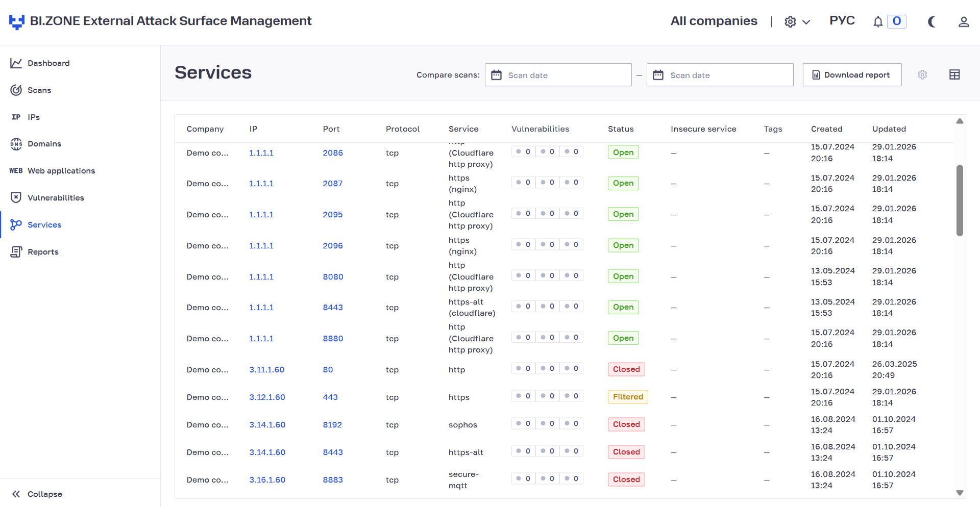Open the Dashboard chart icon
Screen dimensions: 980x507
click(x=16, y=63)
